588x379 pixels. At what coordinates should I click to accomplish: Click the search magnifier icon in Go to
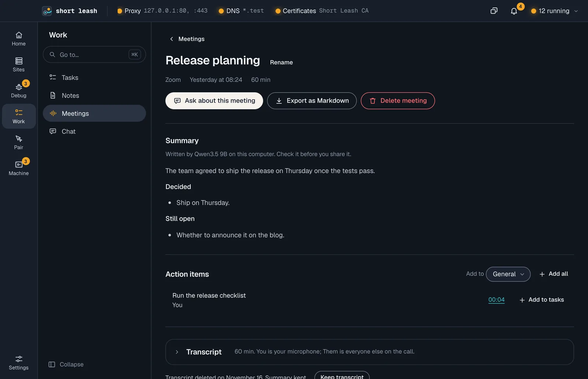[x=53, y=54]
